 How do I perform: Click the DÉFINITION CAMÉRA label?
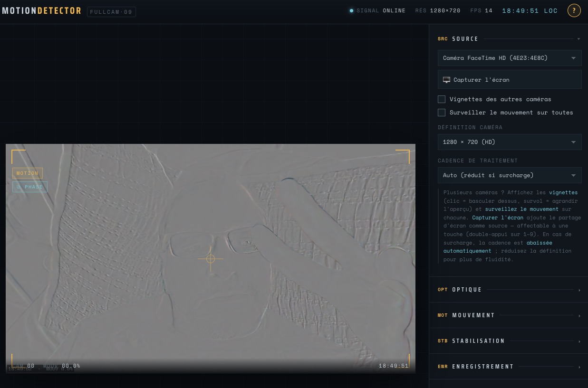470,127
